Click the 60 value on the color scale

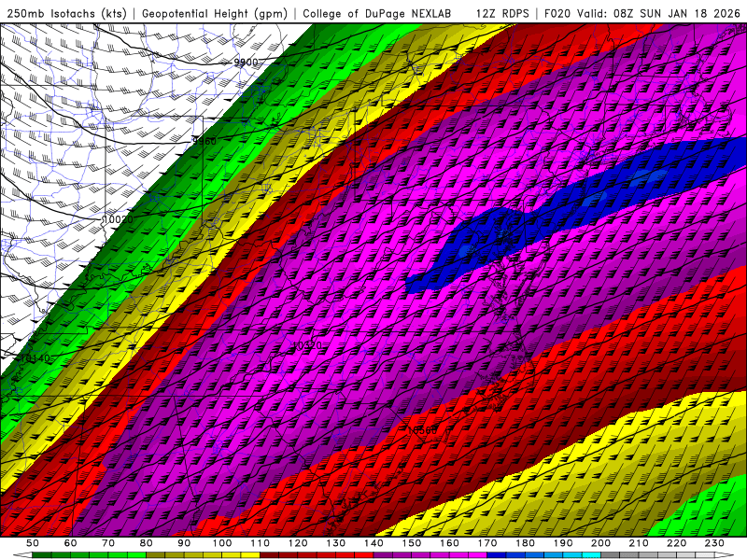(70, 543)
